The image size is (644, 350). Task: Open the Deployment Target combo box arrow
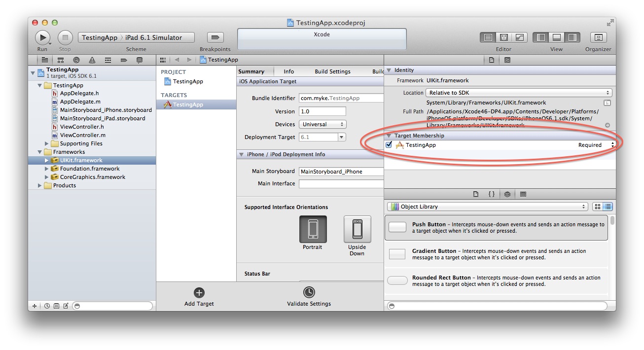(341, 137)
